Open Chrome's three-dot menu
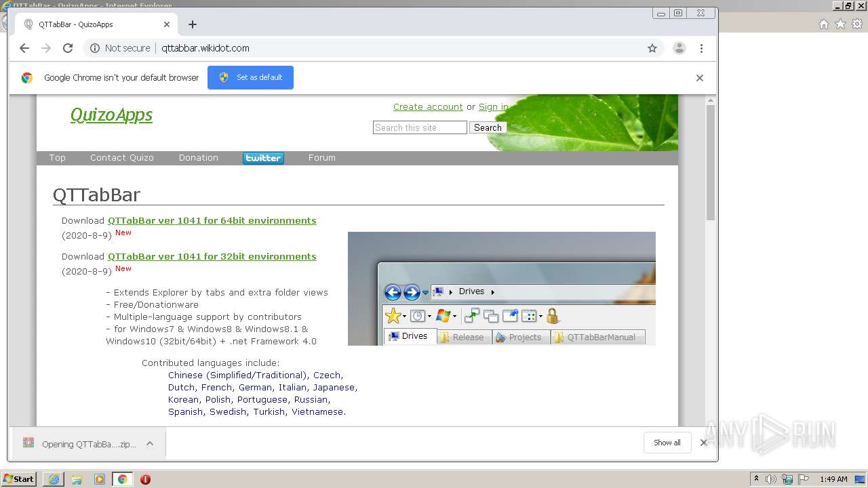 coord(701,48)
